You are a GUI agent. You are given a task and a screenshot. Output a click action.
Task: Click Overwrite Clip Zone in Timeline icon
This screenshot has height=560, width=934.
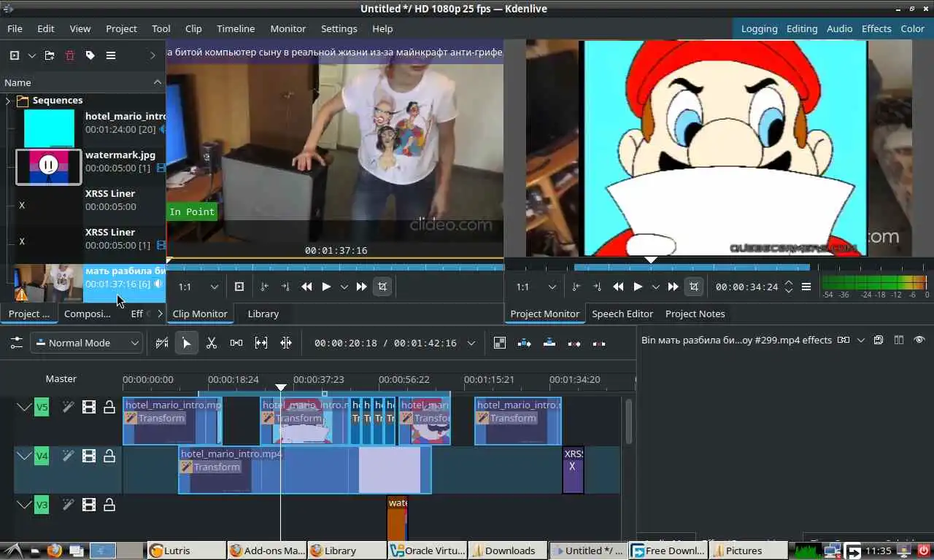click(549, 343)
